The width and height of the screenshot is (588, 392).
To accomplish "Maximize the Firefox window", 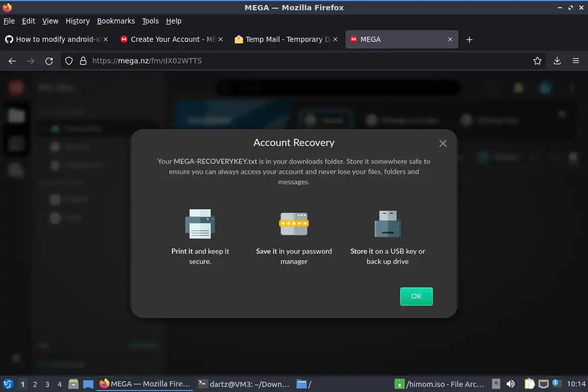I will [571, 8].
